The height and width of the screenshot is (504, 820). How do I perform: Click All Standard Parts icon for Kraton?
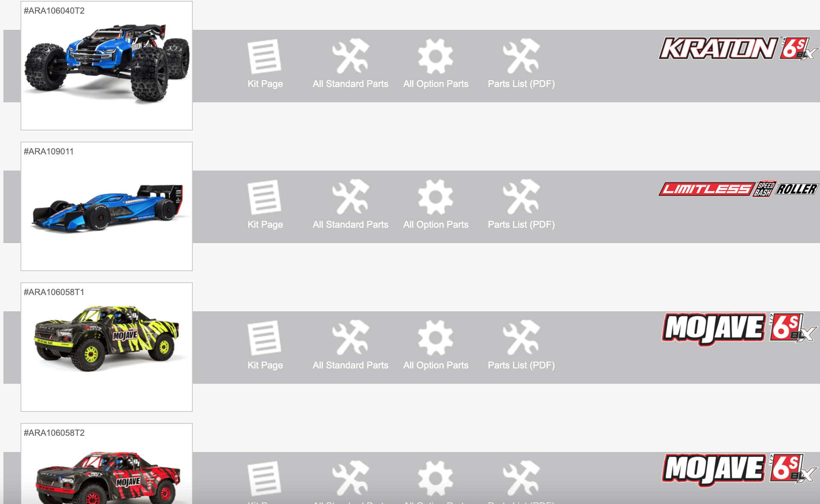[350, 56]
